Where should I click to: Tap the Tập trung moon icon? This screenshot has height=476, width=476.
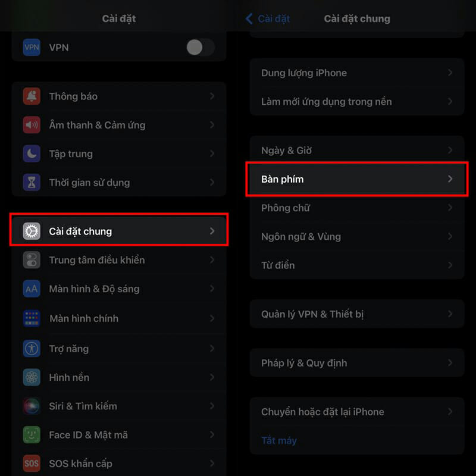32,154
